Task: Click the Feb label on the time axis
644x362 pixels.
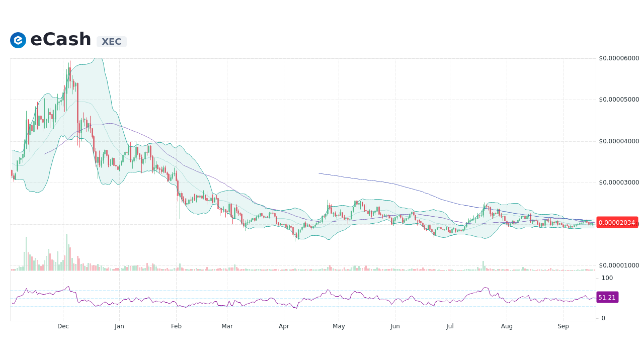Action: click(176, 326)
